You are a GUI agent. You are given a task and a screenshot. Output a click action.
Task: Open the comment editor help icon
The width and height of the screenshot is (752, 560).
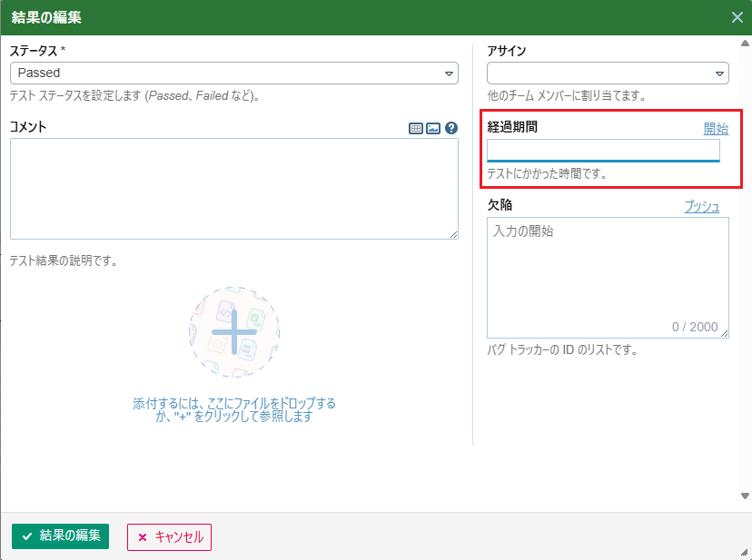click(x=451, y=129)
